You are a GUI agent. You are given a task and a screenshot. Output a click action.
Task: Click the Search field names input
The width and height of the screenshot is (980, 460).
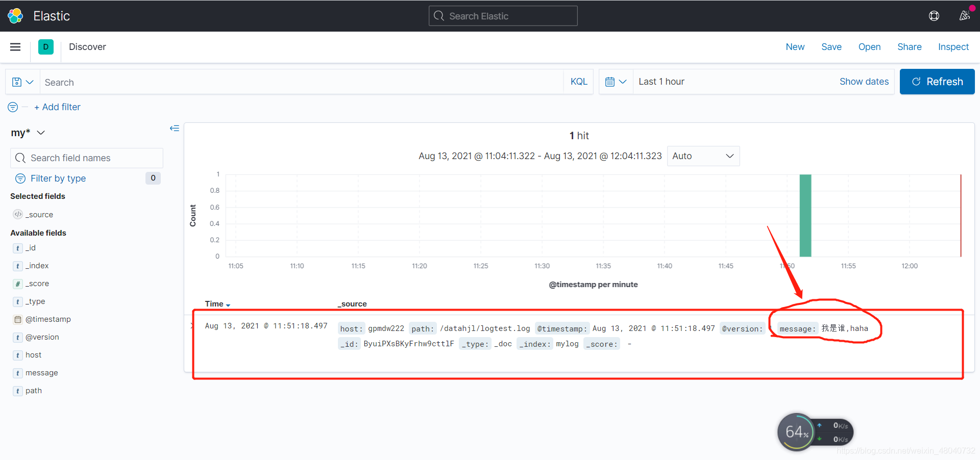(87, 158)
